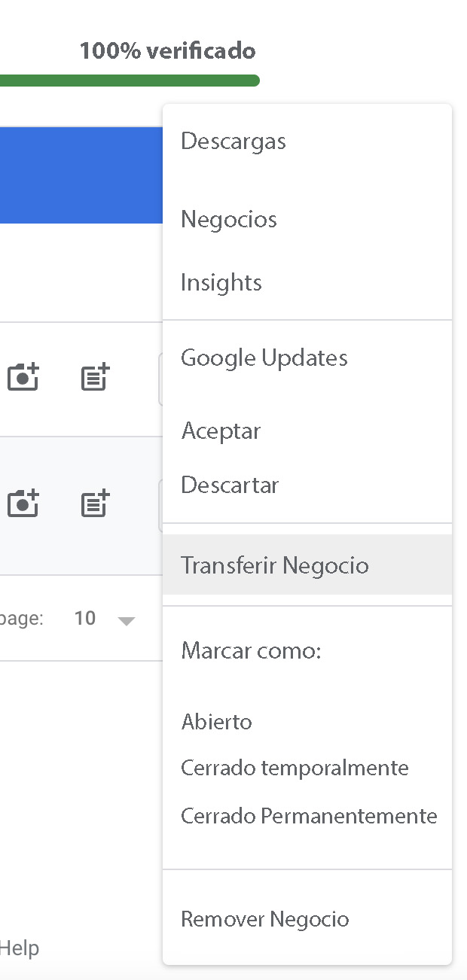
Task: Choose Insights in the dropdown menu
Action: coord(221,283)
